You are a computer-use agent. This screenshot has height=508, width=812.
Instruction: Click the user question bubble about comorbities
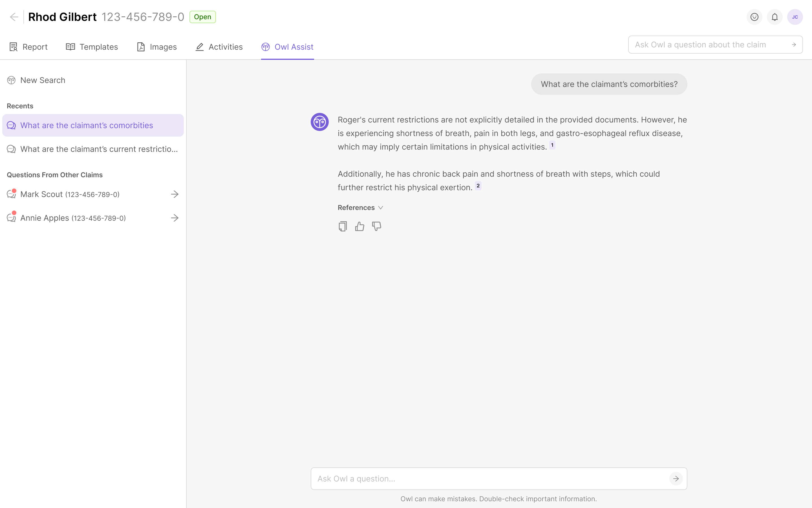[x=609, y=84]
